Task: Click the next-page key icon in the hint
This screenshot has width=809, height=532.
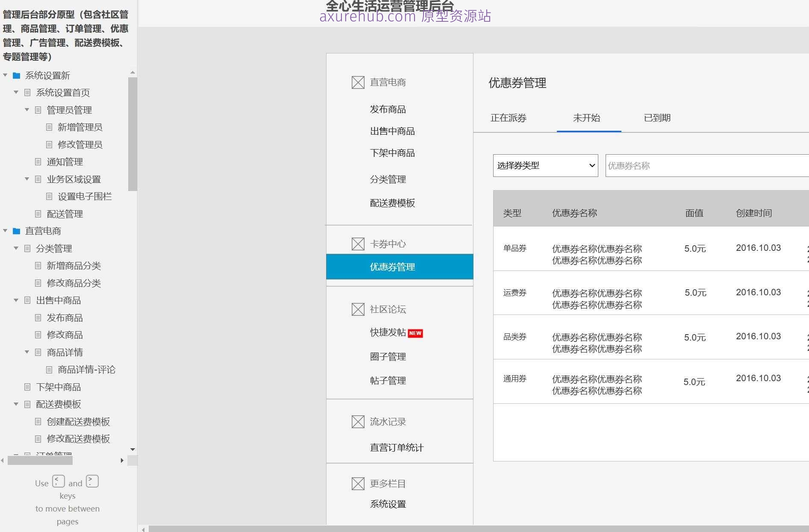Action: click(92, 481)
